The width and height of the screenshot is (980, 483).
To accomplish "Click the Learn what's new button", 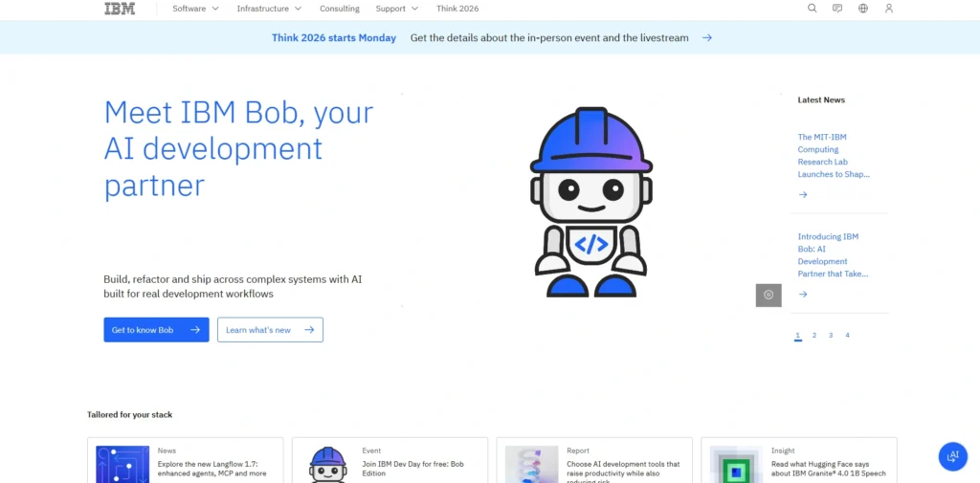I will [270, 330].
